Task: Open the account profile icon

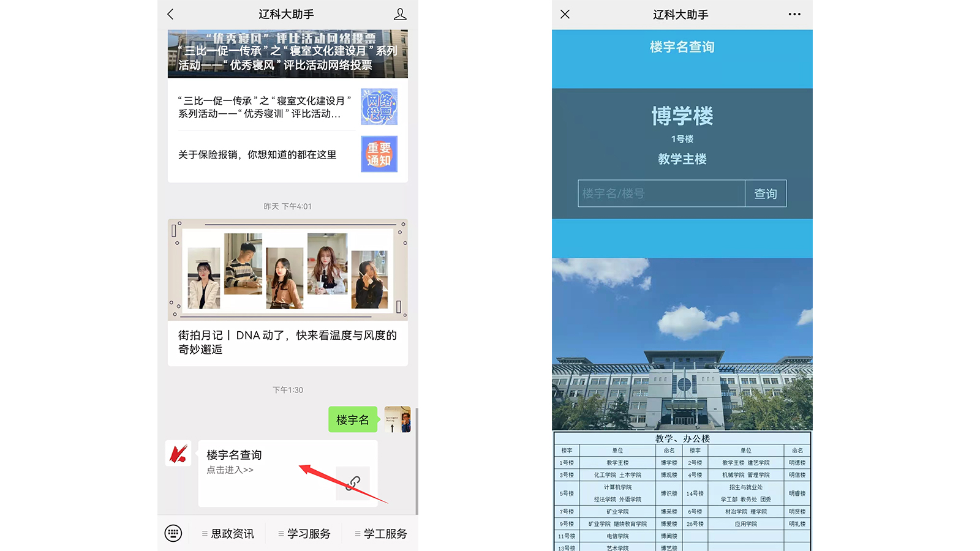Action: point(400,14)
